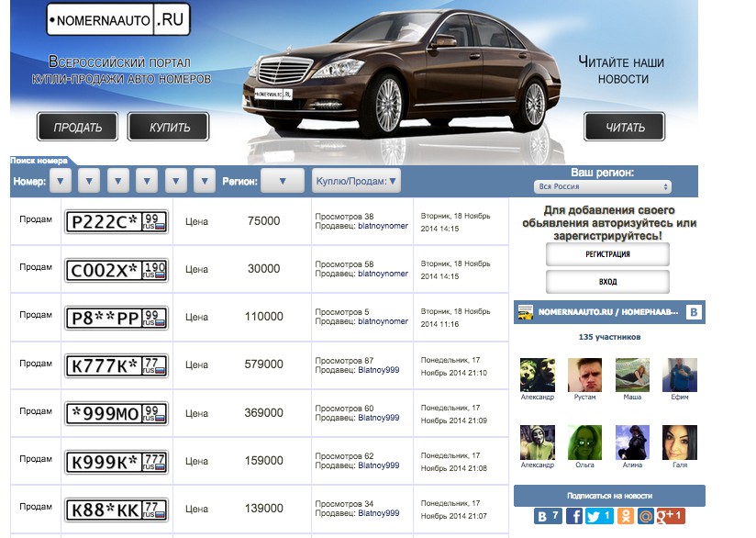This screenshot has width=756, height=538.
Task: Click the price 369000
Action: (263, 412)
